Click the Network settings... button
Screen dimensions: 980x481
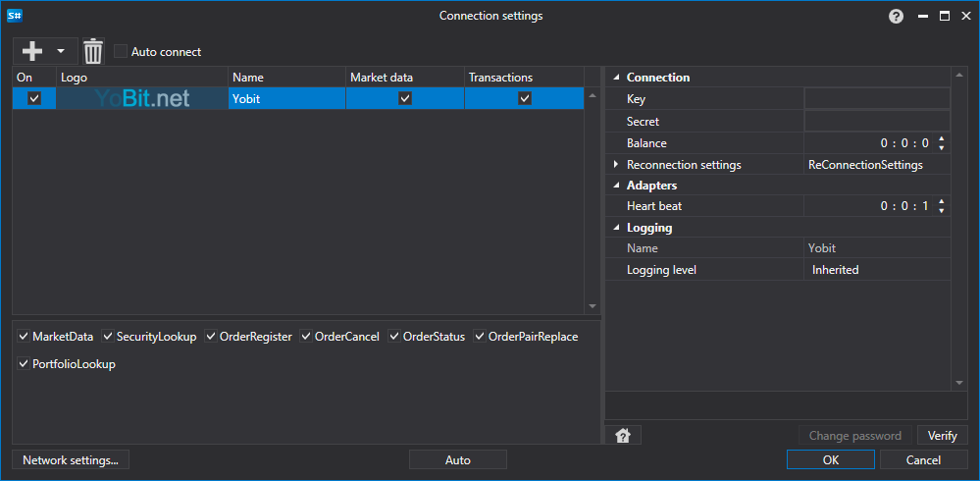click(71, 459)
